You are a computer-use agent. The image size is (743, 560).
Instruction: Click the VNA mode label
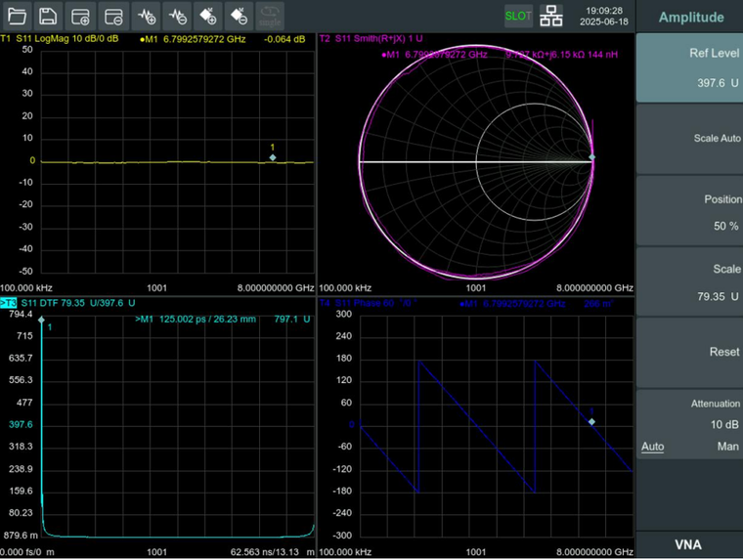coord(688,544)
